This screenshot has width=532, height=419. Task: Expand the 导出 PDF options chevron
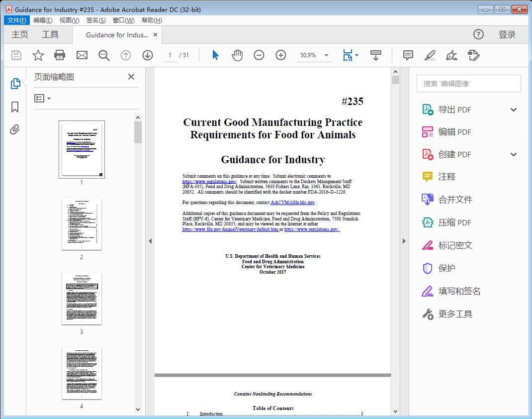[x=513, y=109]
